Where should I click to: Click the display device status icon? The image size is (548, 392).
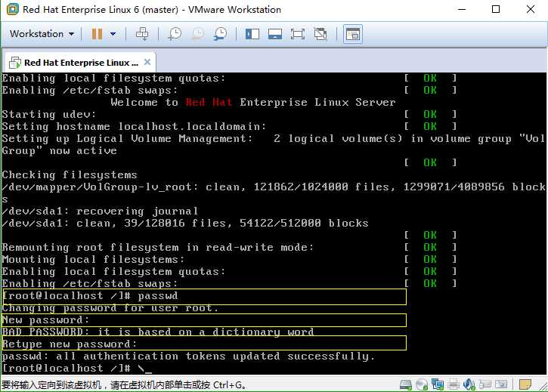click(501, 384)
